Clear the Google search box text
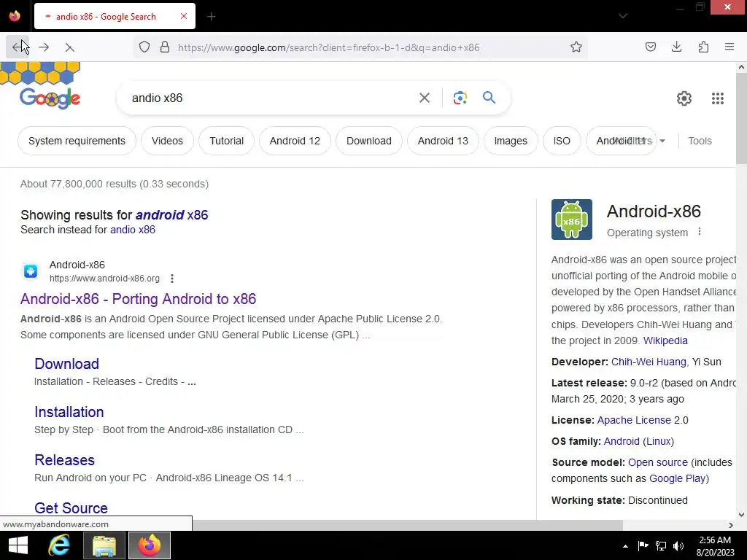 [x=424, y=98]
